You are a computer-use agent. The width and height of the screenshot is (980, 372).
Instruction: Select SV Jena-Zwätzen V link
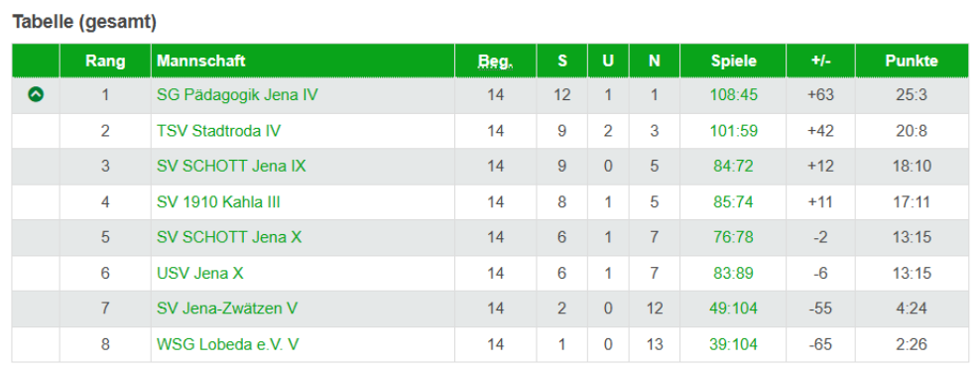227,309
